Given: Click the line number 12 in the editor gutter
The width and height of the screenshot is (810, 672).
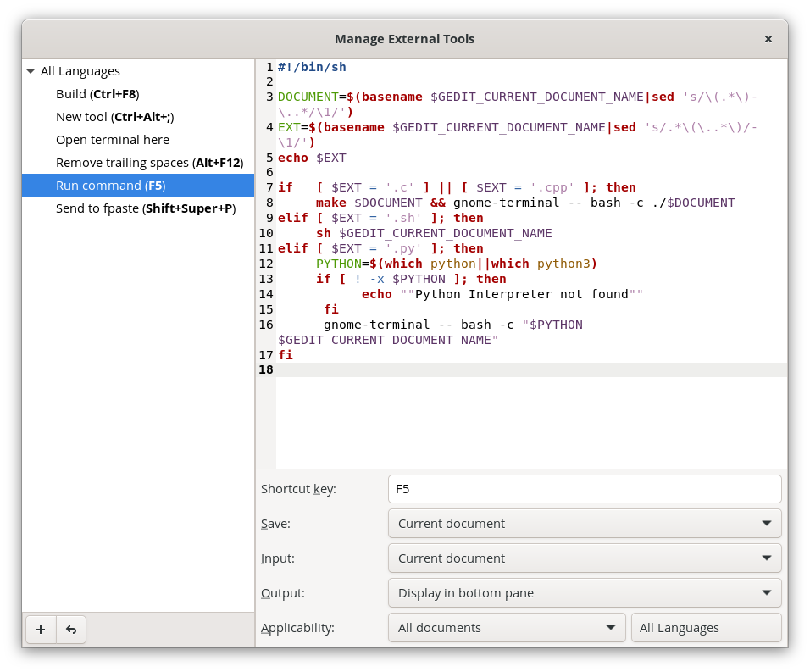Looking at the screenshot, I should point(266,264).
